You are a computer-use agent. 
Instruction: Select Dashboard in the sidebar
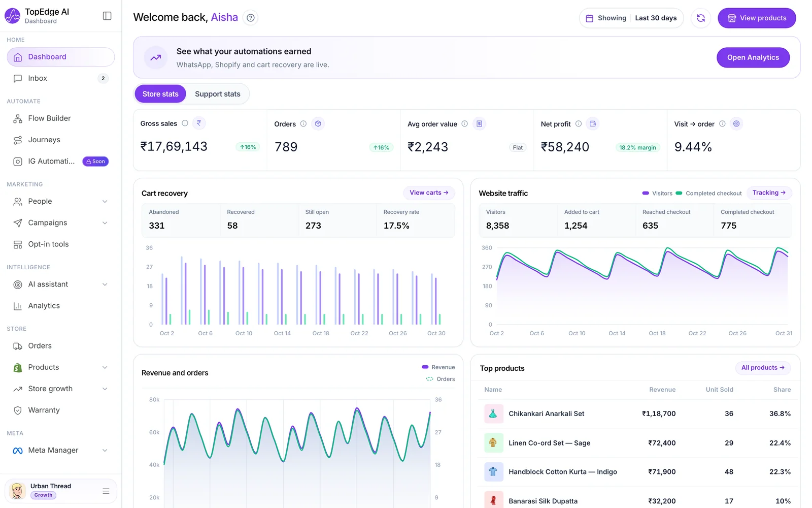[x=61, y=57]
